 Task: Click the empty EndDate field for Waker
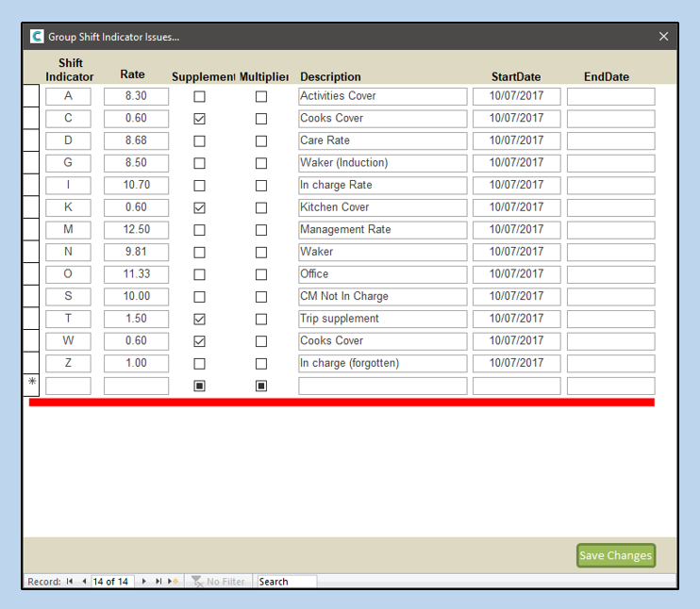610,252
